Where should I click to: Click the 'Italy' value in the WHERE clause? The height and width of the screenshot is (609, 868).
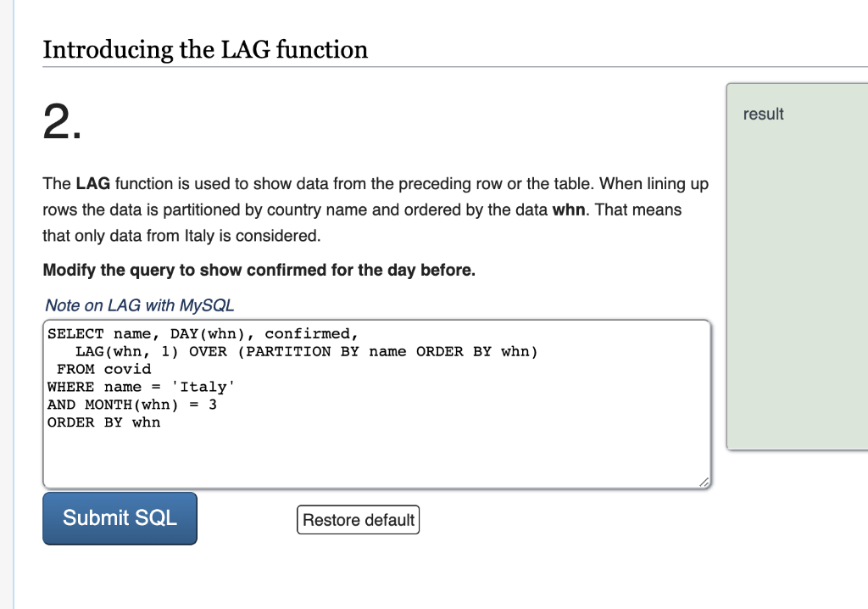click(206, 387)
